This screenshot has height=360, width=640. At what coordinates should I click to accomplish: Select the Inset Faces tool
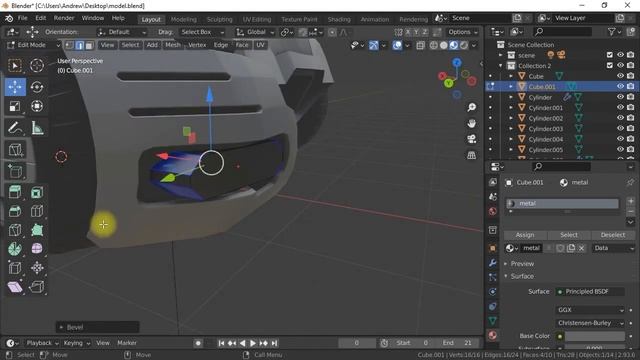(x=37, y=192)
